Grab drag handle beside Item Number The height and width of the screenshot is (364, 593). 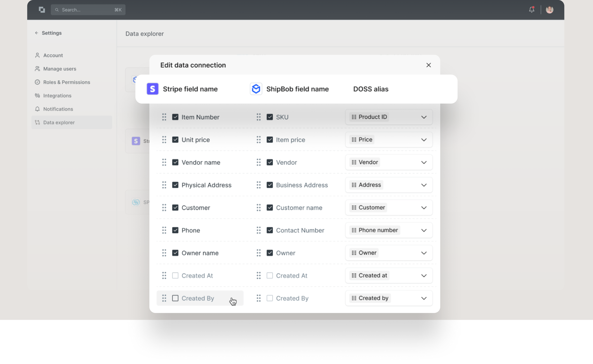pyautogui.click(x=164, y=117)
